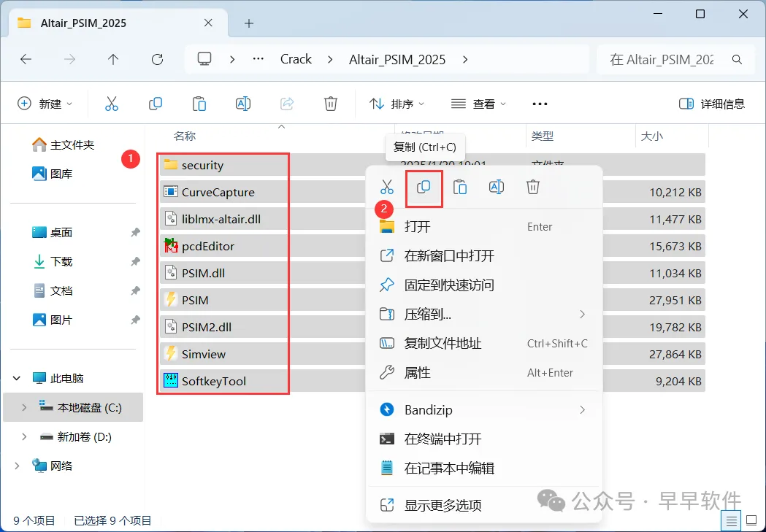Screen dimensions: 766x532
Task: Click the Rename icon in the toolbar
Action: tap(242, 104)
